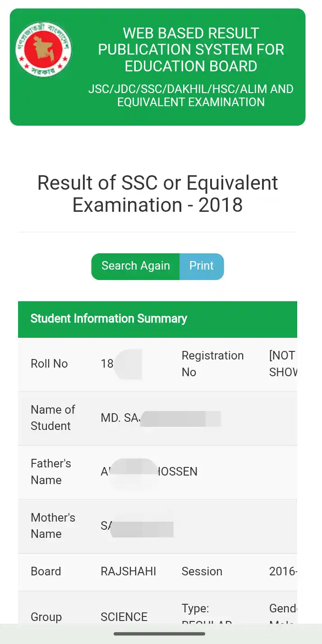Select the Session label cell

coord(202,571)
